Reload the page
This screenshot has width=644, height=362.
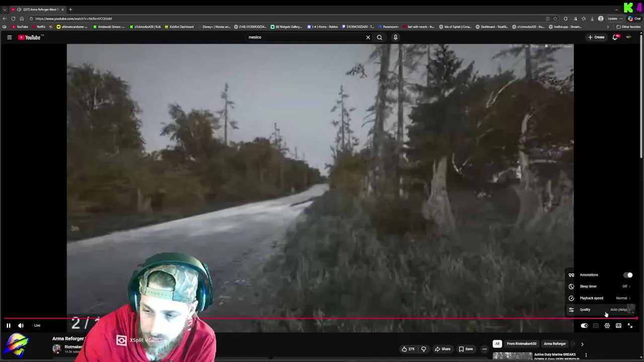(x=14, y=19)
